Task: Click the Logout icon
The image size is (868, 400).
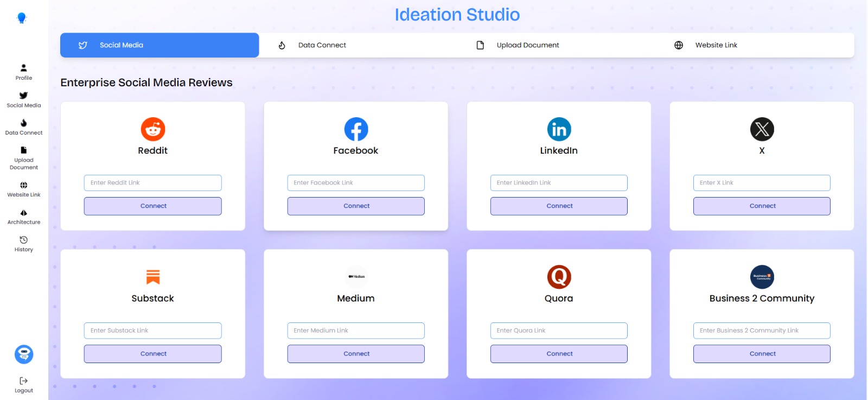Action: click(x=24, y=381)
